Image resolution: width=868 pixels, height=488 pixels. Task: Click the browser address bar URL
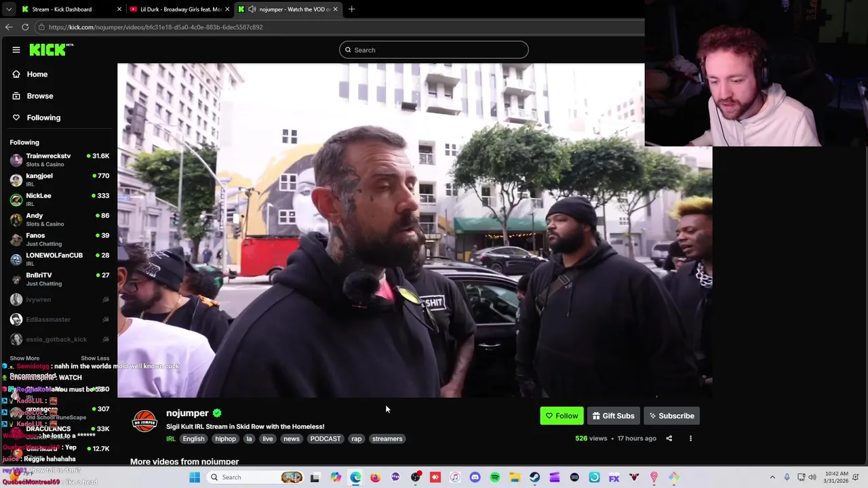point(156,27)
